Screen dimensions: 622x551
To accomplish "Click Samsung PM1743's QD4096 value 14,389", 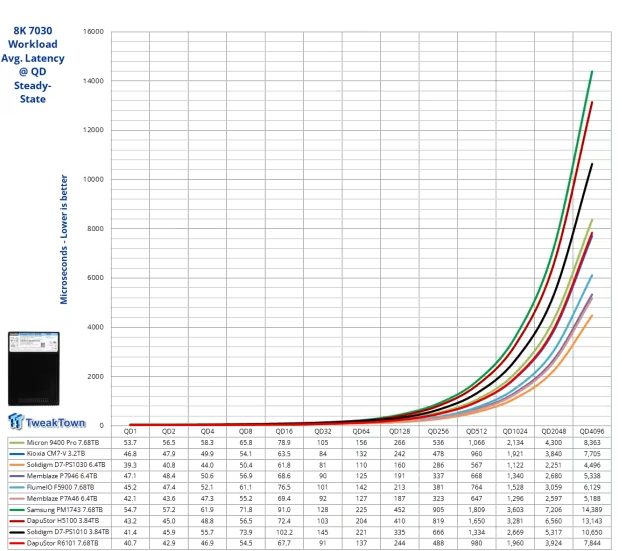I will [592, 510].
